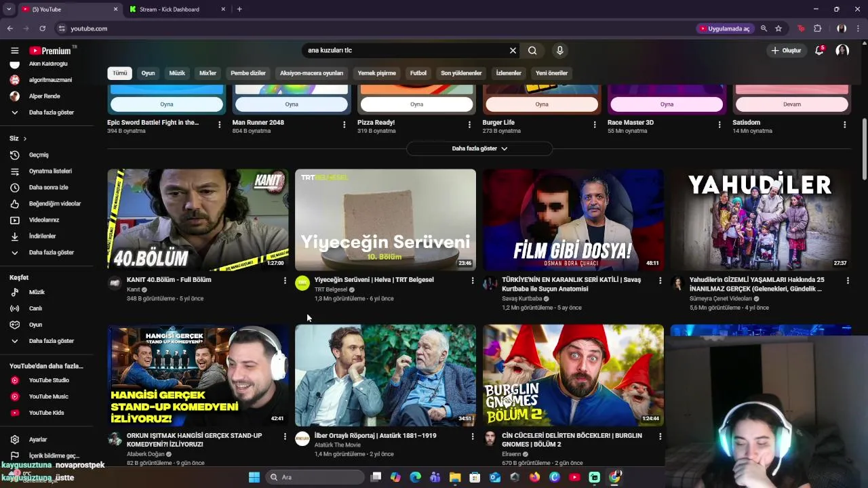
Task: Open more options for Burger Life game
Action: [595, 124]
